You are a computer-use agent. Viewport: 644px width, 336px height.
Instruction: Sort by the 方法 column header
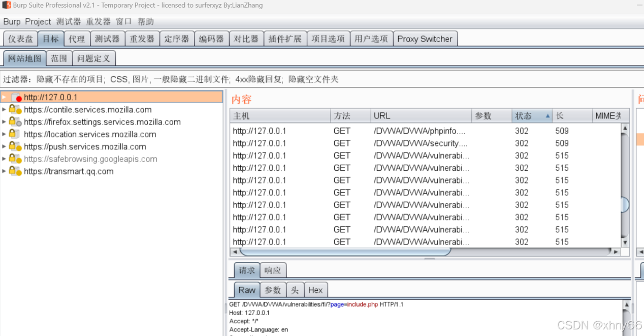[x=350, y=116]
